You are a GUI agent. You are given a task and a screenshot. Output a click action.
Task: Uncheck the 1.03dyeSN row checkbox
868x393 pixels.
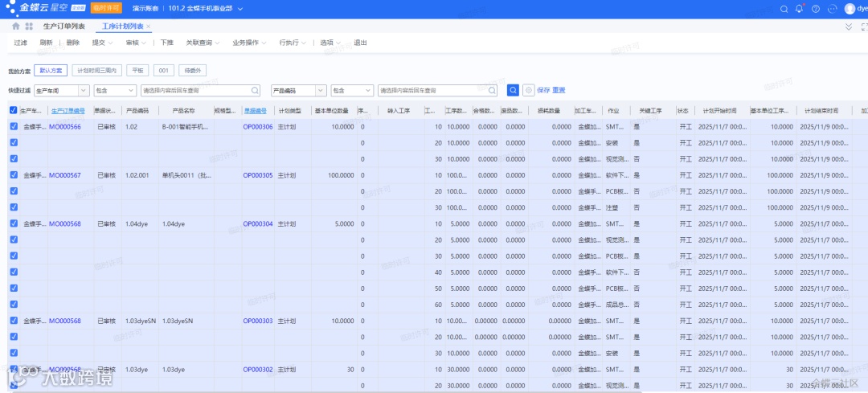[14, 321]
